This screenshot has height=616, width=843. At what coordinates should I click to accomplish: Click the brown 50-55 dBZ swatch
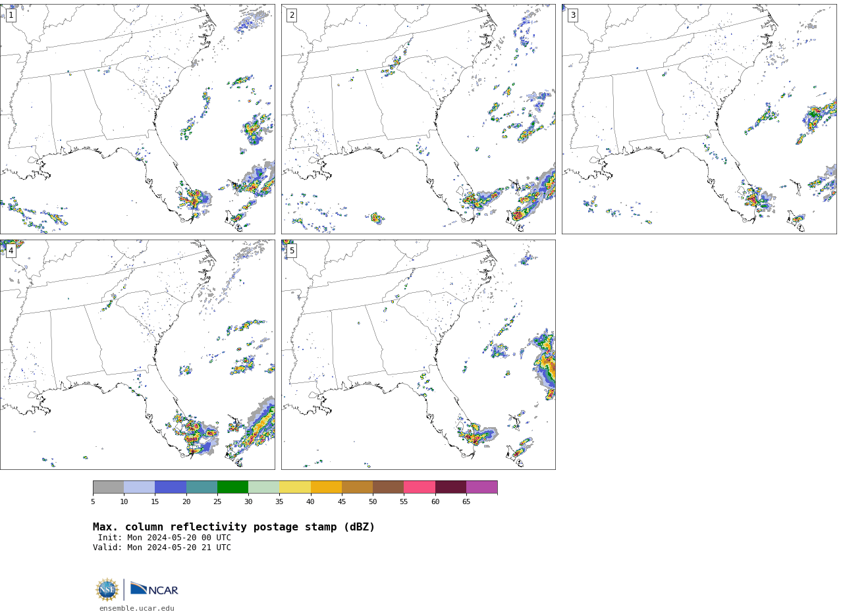pyautogui.click(x=388, y=487)
